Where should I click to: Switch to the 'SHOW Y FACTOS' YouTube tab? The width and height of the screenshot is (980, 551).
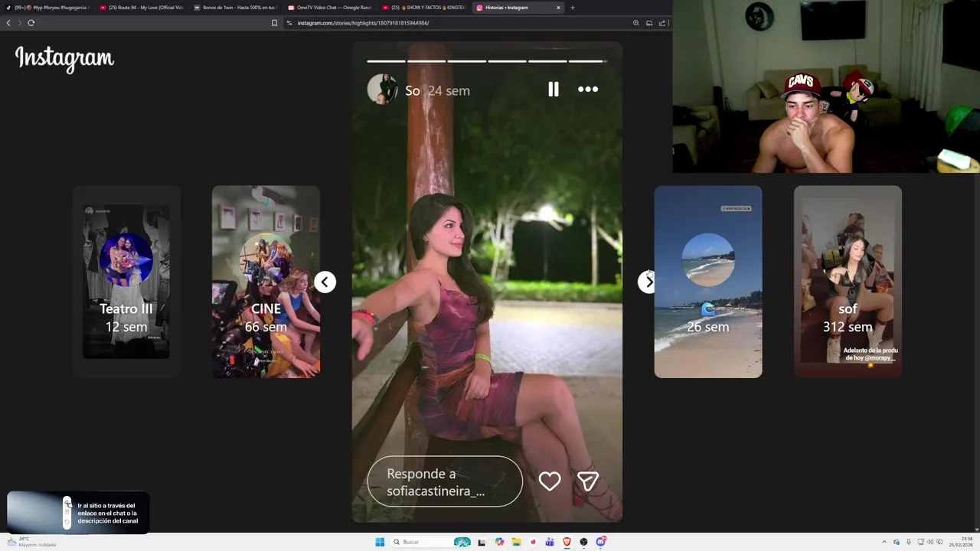pyautogui.click(x=425, y=8)
